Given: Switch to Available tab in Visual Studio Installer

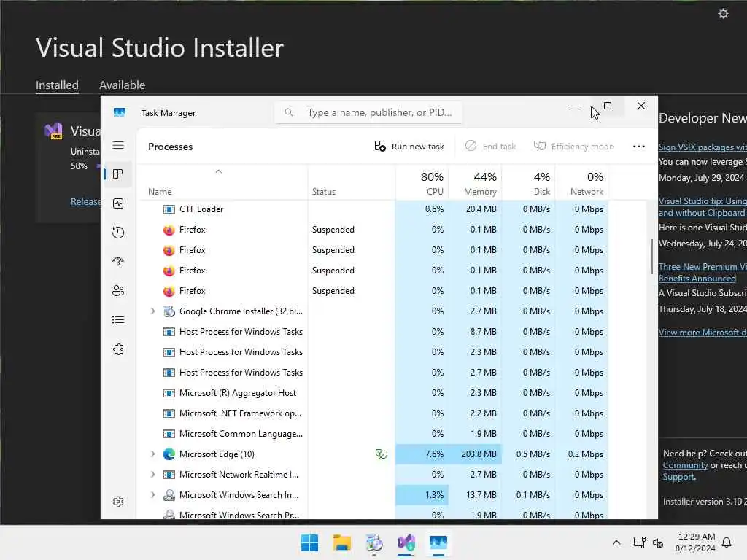Looking at the screenshot, I should pyautogui.click(x=122, y=85).
